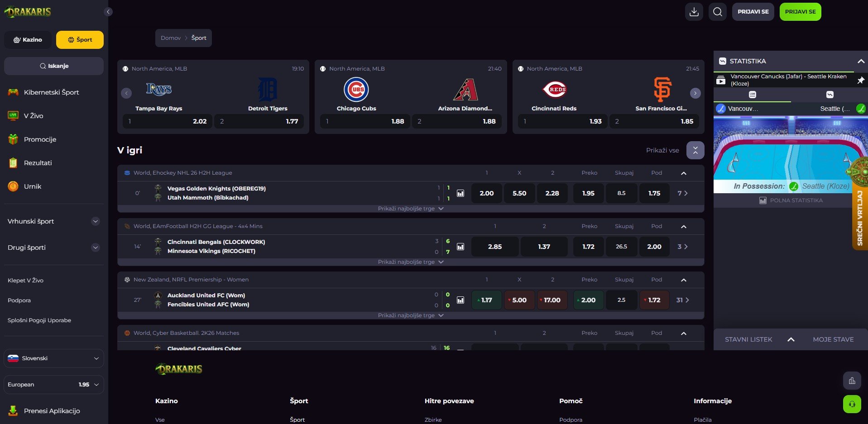The image size is (868, 424).
Task: Go to Domov in breadcrumb
Action: point(171,38)
